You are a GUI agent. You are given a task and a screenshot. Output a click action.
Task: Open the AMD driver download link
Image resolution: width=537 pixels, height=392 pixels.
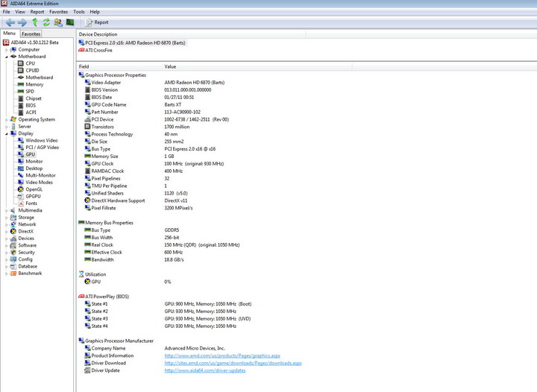pyautogui.click(x=233, y=363)
